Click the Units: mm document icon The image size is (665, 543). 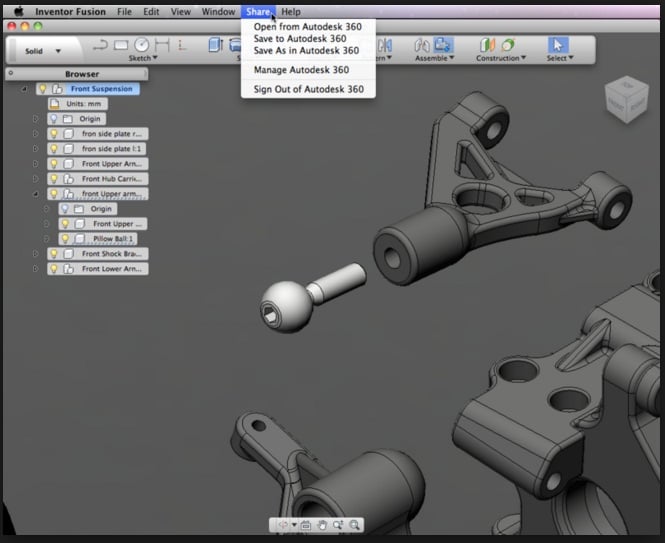coord(54,104)
